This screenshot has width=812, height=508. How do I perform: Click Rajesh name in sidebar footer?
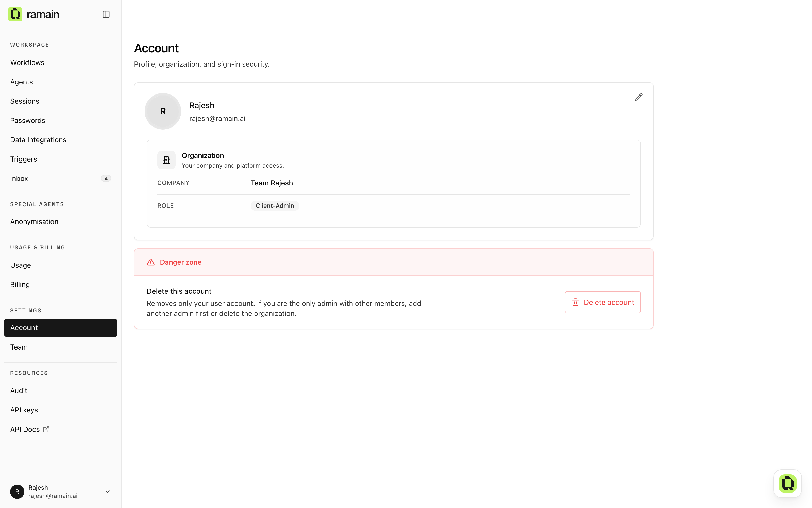pos(38,487)
